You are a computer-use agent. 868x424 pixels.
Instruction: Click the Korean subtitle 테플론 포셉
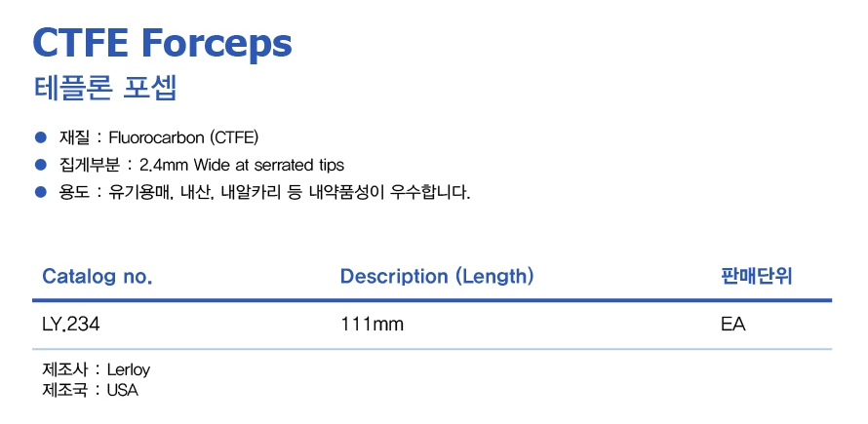[104, 91]
